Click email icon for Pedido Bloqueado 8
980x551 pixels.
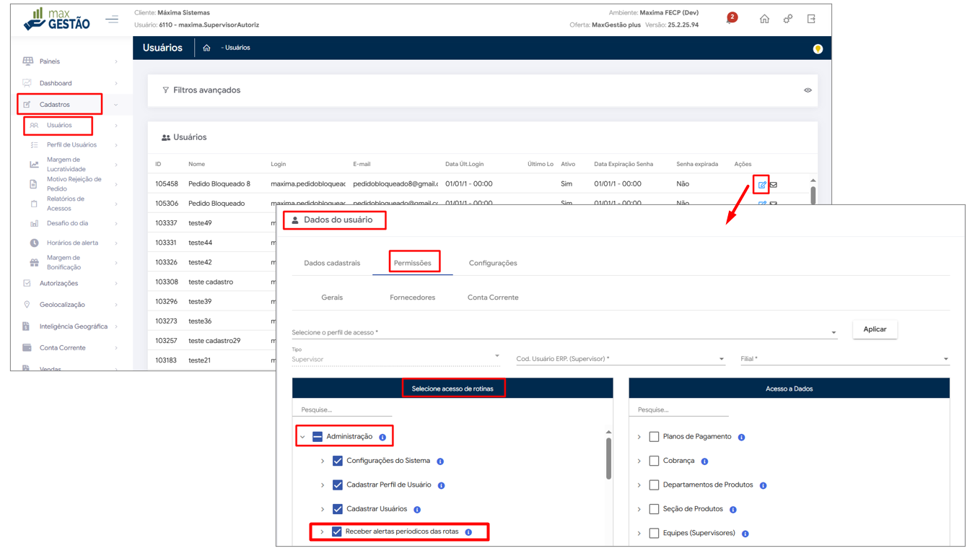coord(774,185)
